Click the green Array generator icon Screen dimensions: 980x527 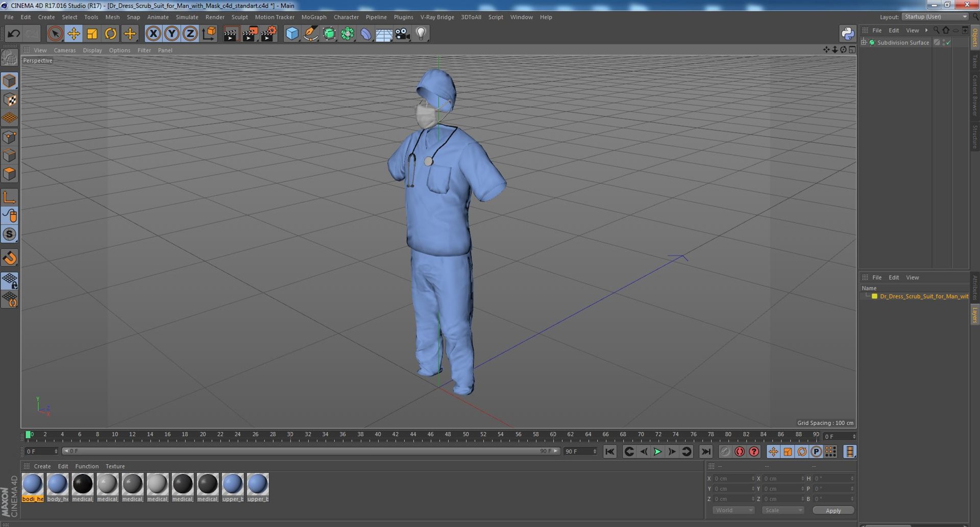coord(348,34)
